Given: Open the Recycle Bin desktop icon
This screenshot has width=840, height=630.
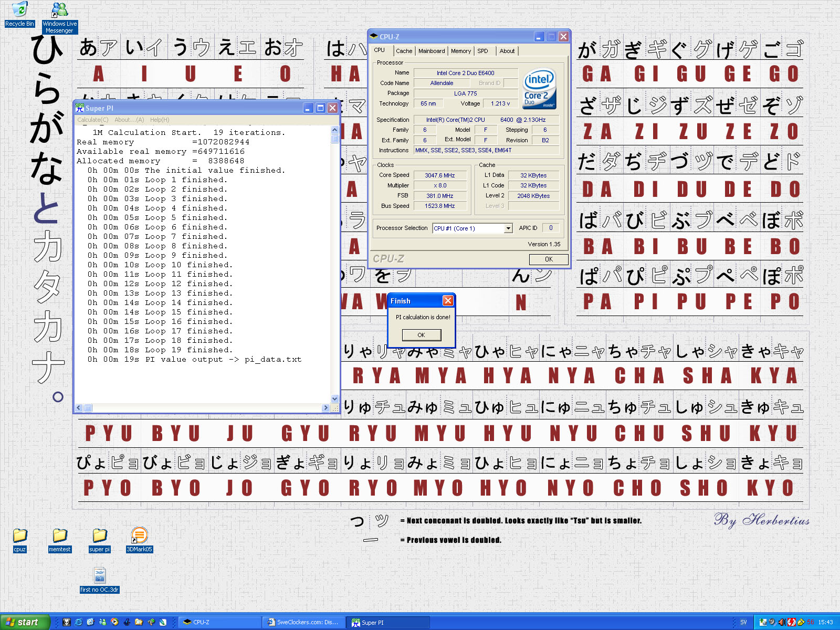Looking at the screenshot, I should 19,14.
